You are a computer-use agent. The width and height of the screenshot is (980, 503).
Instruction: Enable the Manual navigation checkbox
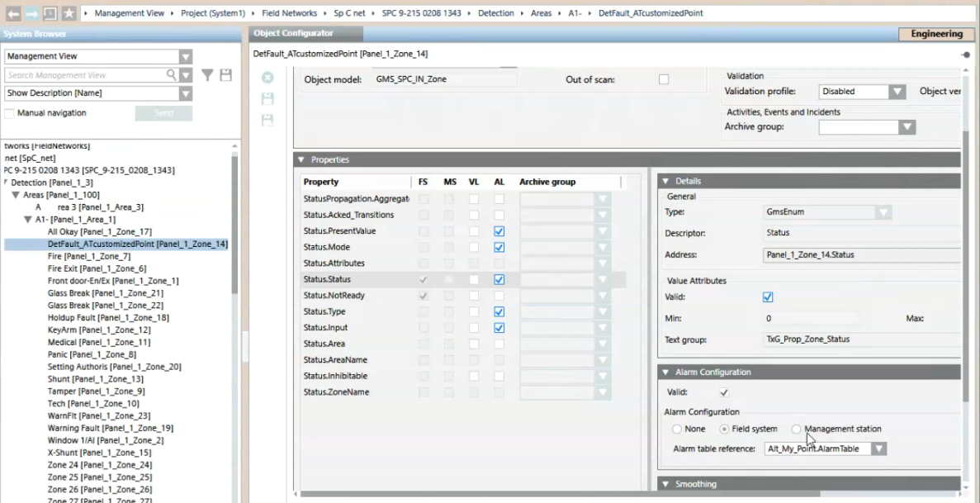click(x=10, y=114)
